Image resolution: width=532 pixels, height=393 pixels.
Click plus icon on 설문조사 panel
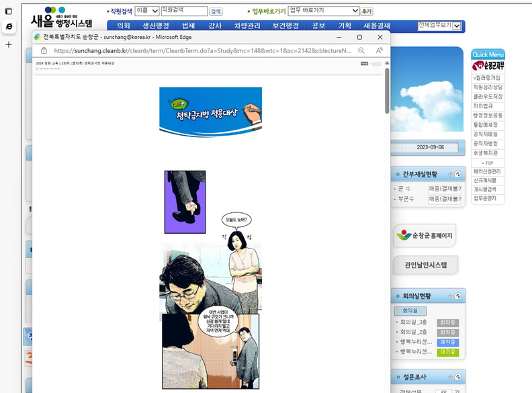[451, 377]
